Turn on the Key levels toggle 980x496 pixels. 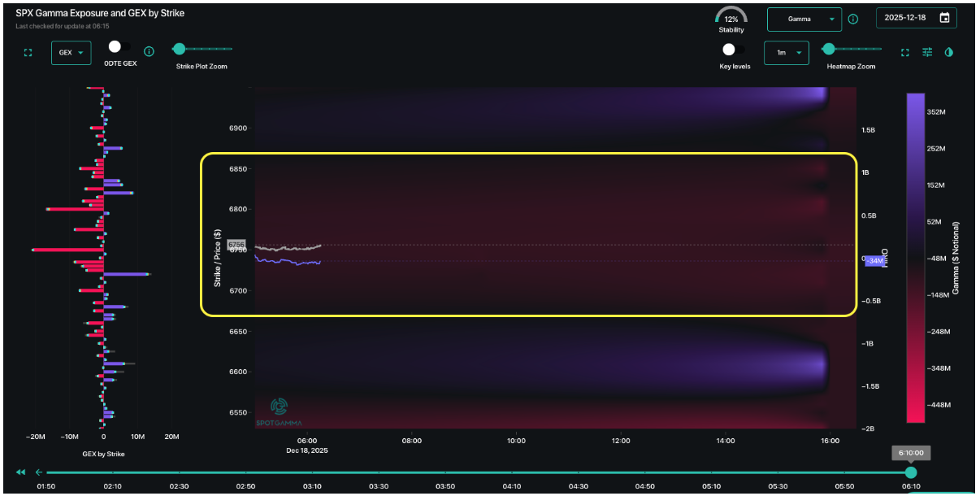[729, 49]
